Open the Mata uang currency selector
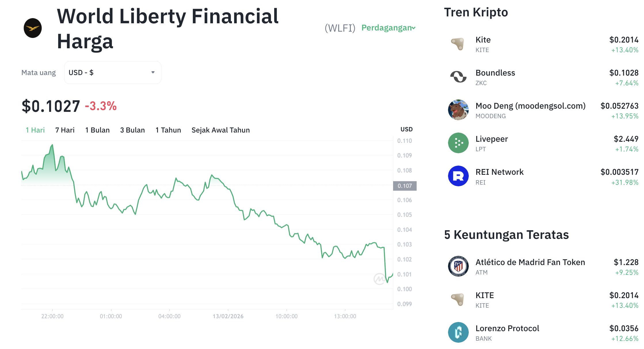The width and height of the screenshot is (644, 349). (x=113, y=72)
